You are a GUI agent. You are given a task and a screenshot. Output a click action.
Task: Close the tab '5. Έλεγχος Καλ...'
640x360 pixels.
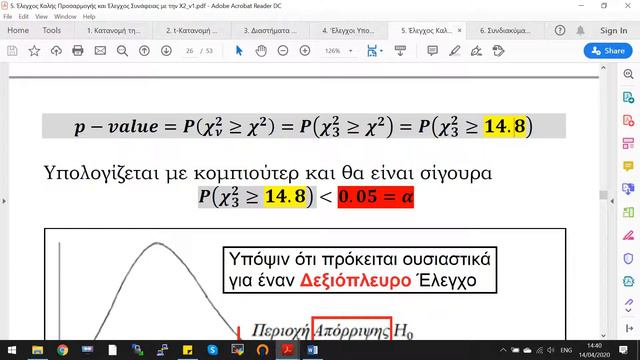[459, 31]
